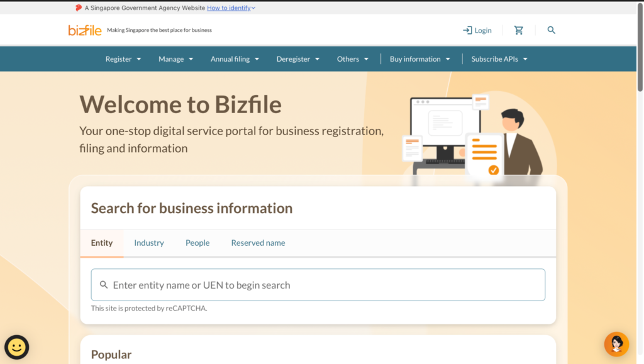Image resolution: width=644 pixels, height=364 pixels.
Task: Open the smiley feedback icon
Action: pyautogui.click(x=17, y=347)
